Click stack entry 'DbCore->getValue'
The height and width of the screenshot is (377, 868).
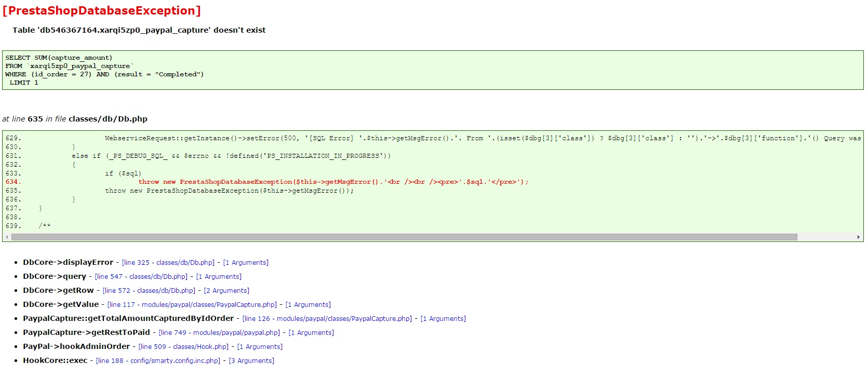(x=61, y=304)
